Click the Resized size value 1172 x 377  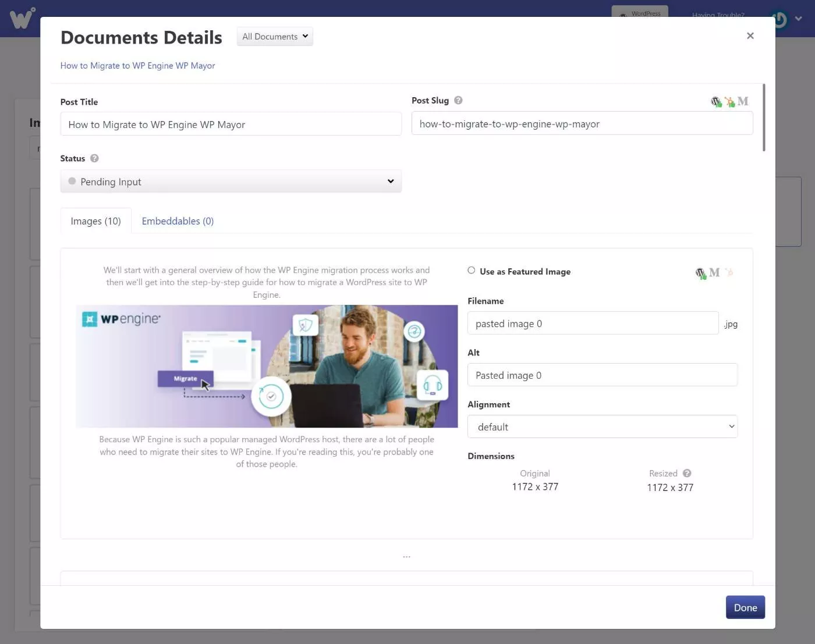[670, 488]
